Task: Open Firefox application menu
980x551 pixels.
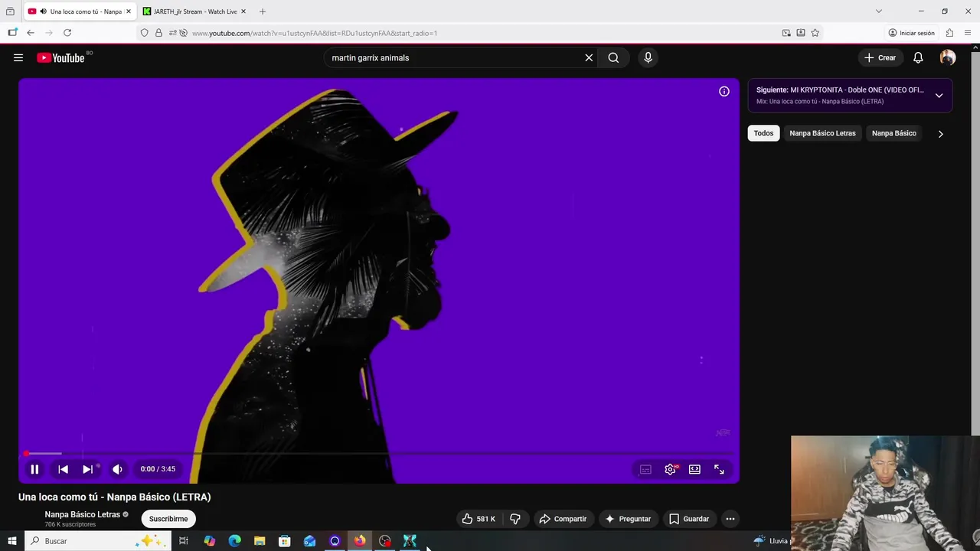Action: (968, 33)
